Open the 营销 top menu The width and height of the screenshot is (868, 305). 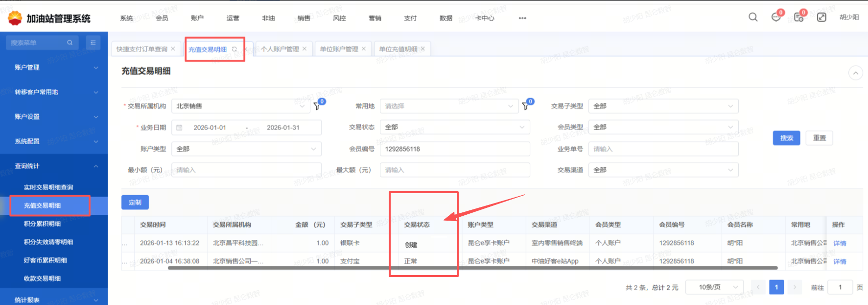375,18
